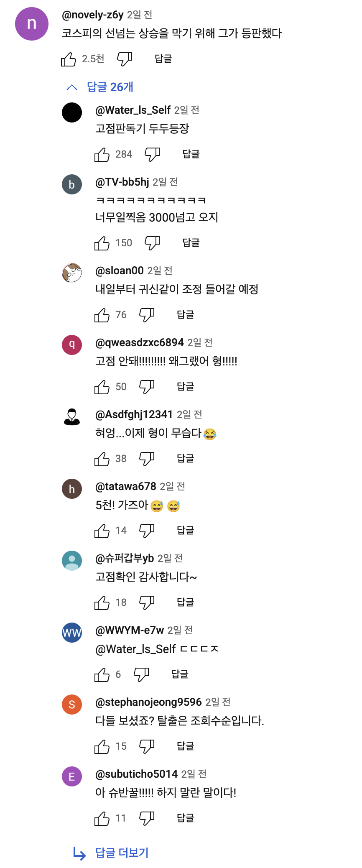Like the @Water_Is_Self reply
This screenshot has width=362, height=868.
click(102, 155)
